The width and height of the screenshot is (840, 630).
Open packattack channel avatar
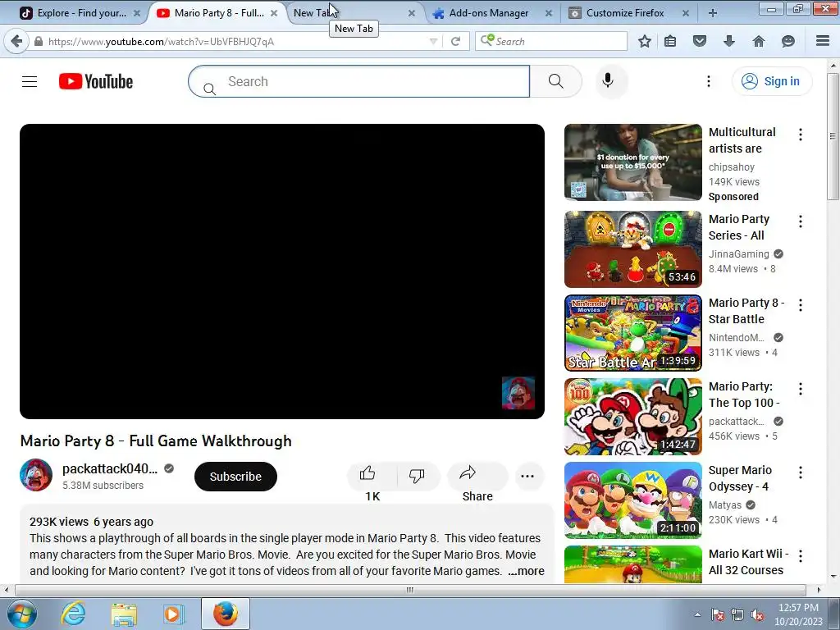[x=36, y=475]
